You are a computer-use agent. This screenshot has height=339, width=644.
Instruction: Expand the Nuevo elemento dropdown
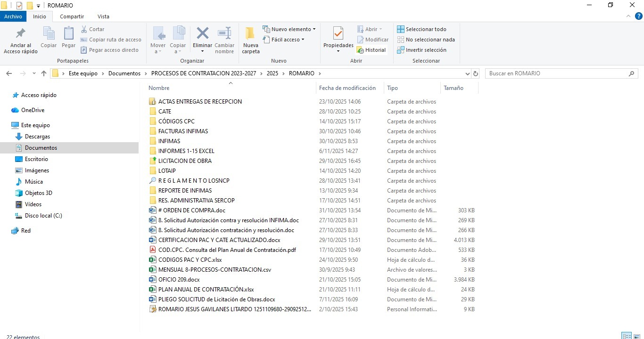(x=289, y=29)
